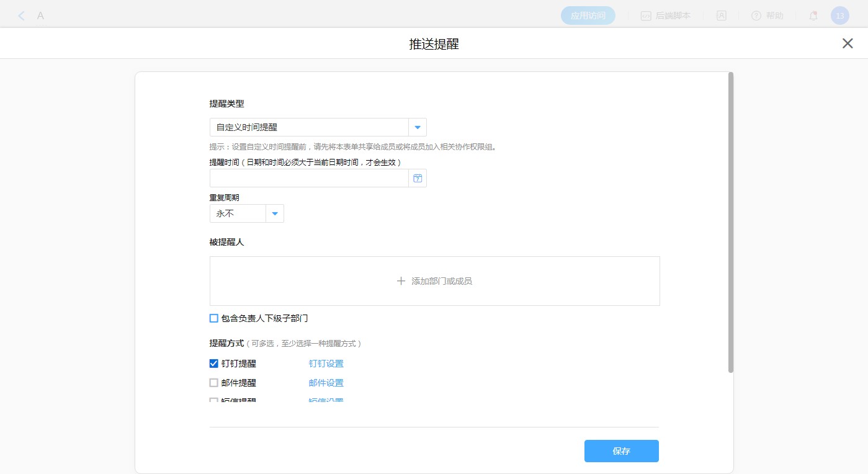Image resolution: width=868 pixels, height=474 pixels.
Task: Click the back arrow at top left
Action: click(x=22, y=16)
